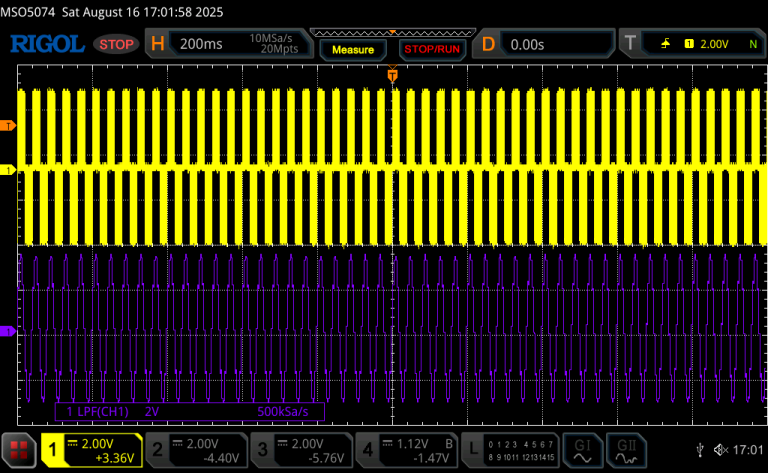
Task: Click the GI sine wave generator icon
Action: pyautogui.click(x=582, y=450)
